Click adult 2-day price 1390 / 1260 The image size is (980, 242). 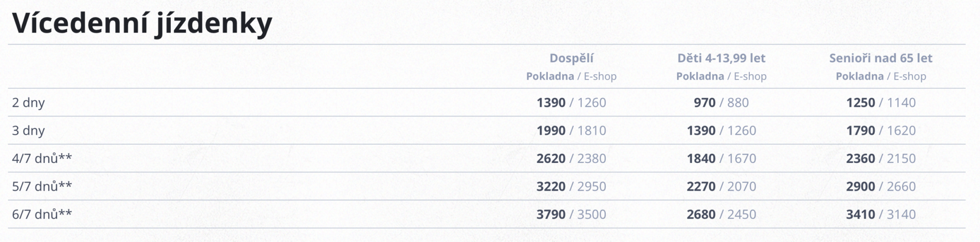point(571,103)
